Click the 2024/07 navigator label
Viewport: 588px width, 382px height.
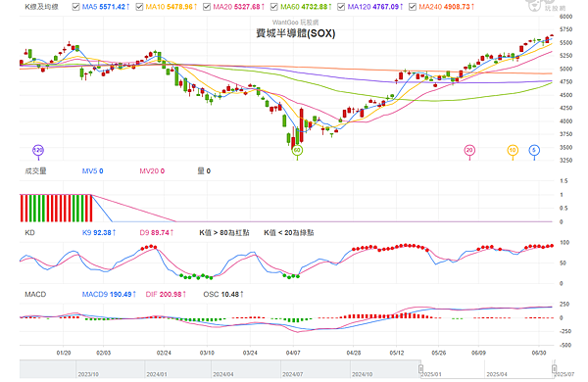point(292,374)
